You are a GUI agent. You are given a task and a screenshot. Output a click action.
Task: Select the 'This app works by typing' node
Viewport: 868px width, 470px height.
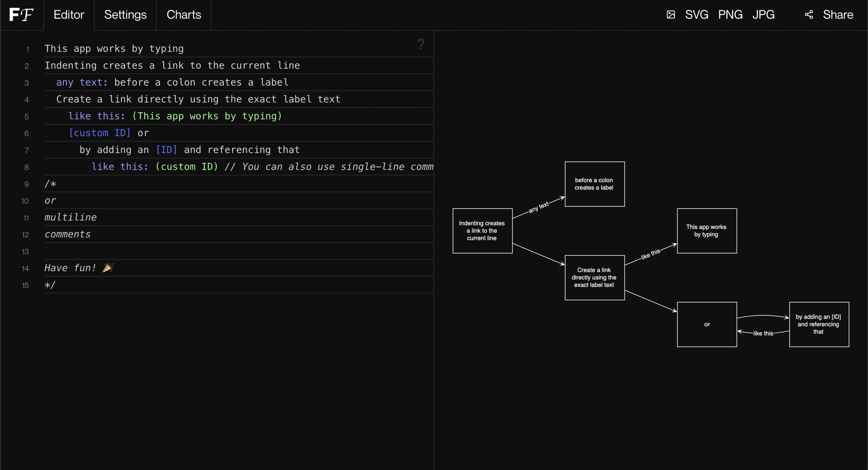[x=706, y=231]
